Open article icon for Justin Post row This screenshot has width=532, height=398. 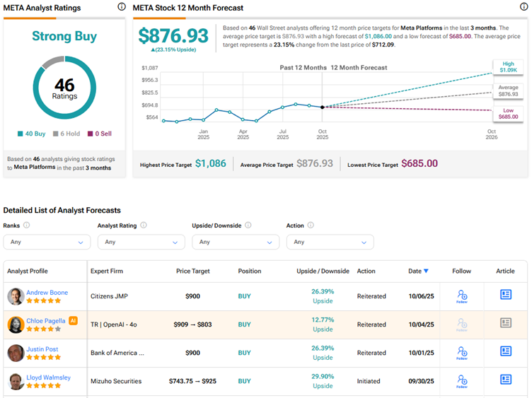tap(506, 351)
